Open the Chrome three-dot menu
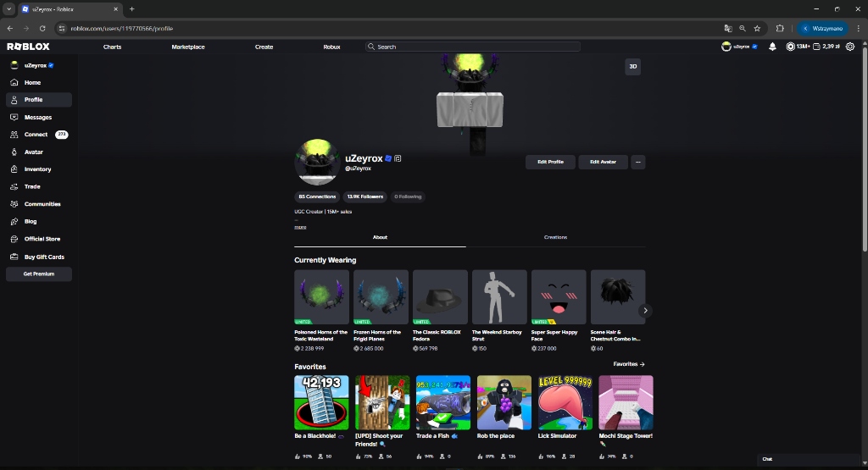The width and height of the screenshot is (868, 470). [859, 28]
